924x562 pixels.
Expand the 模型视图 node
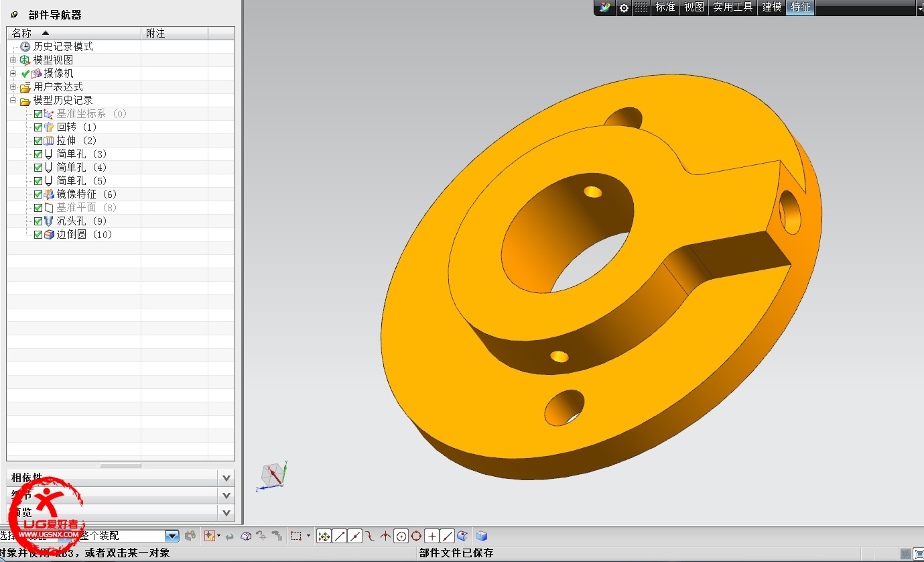pyautogui.click(x=13, y=60)
